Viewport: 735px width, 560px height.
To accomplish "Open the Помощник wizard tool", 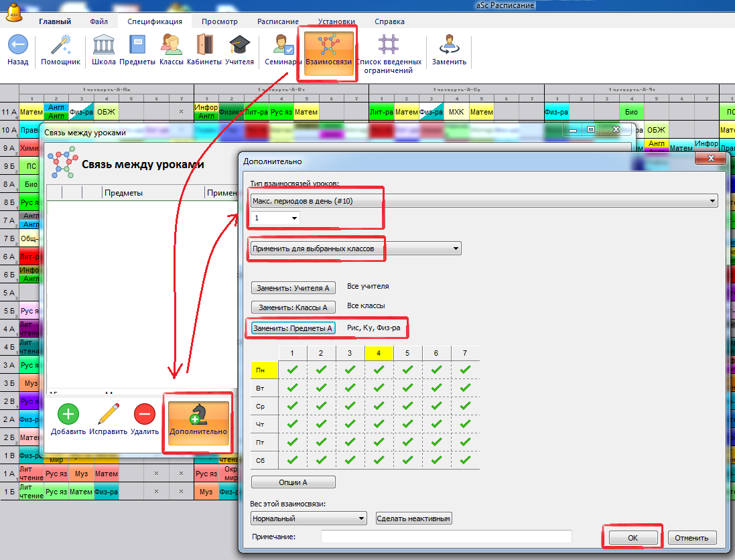I will point(60,46).
